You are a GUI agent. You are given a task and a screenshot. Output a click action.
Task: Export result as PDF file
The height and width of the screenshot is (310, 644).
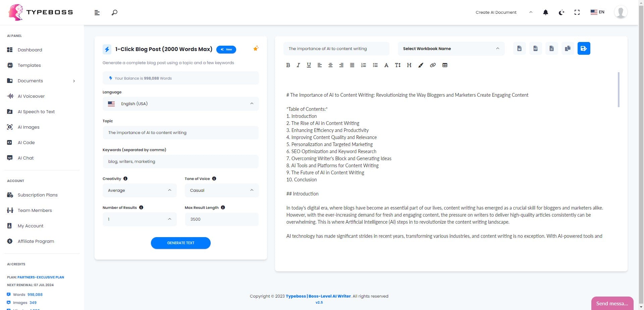pos(535,48)
